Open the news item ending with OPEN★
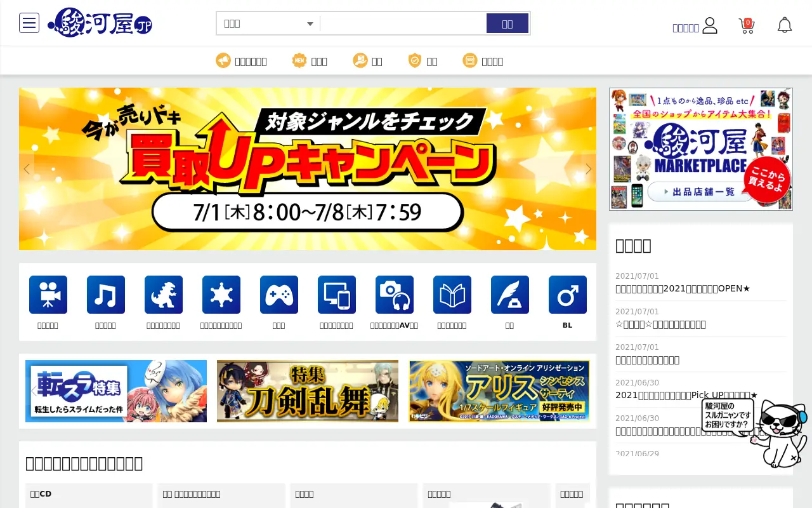Viewport: 812px width, 508px height. click(683, 288)
